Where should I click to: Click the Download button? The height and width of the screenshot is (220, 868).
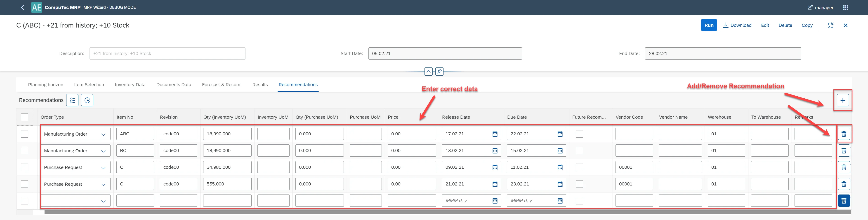(737, 25)
